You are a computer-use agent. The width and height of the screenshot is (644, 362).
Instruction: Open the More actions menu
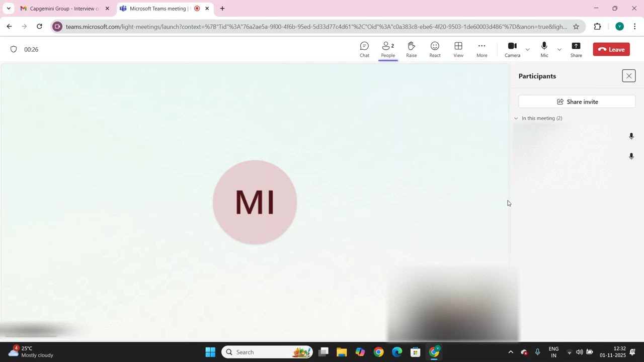[x=482, y=49]
